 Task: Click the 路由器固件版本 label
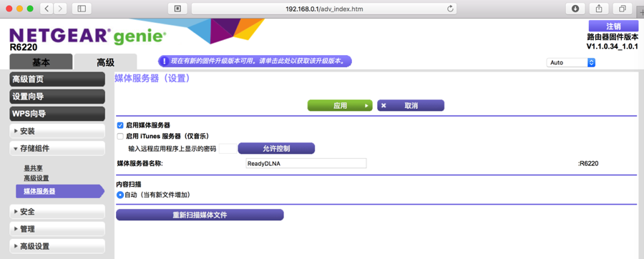pos(613,37)
